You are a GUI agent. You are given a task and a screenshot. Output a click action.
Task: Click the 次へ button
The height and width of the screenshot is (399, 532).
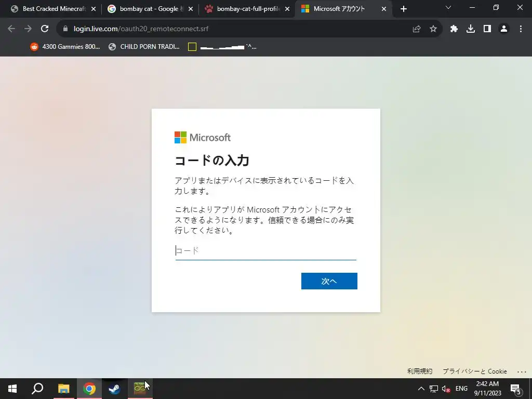[329, 281]
